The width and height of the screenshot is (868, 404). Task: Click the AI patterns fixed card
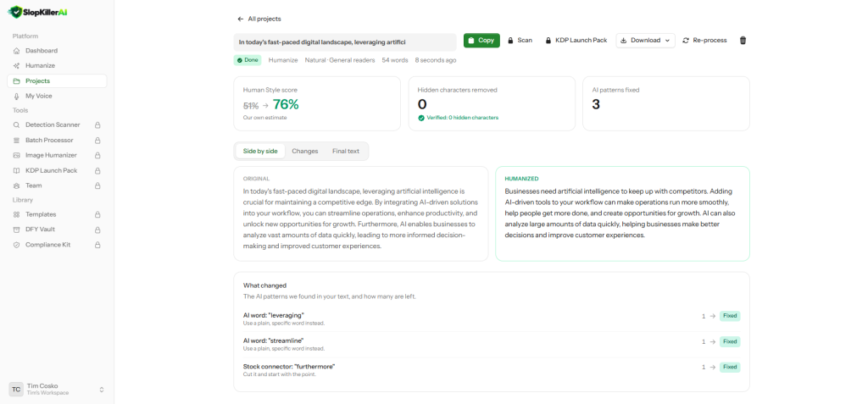(x=666, y=103)
